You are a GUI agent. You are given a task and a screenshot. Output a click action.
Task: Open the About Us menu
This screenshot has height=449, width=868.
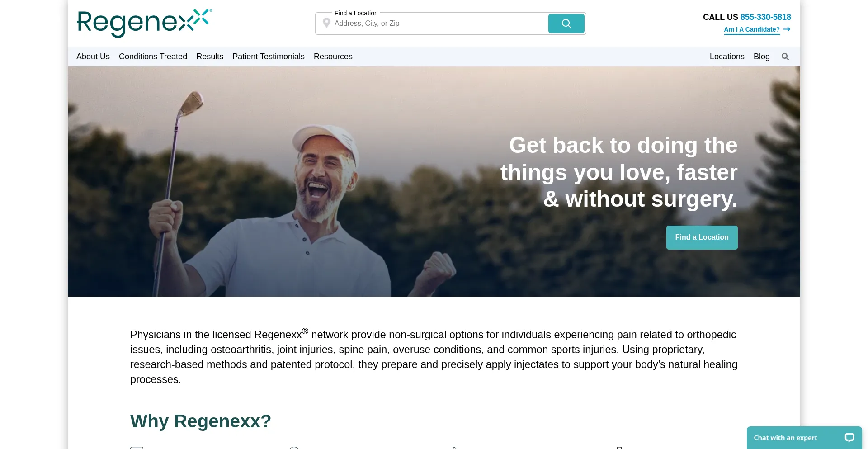pos(93,57)
